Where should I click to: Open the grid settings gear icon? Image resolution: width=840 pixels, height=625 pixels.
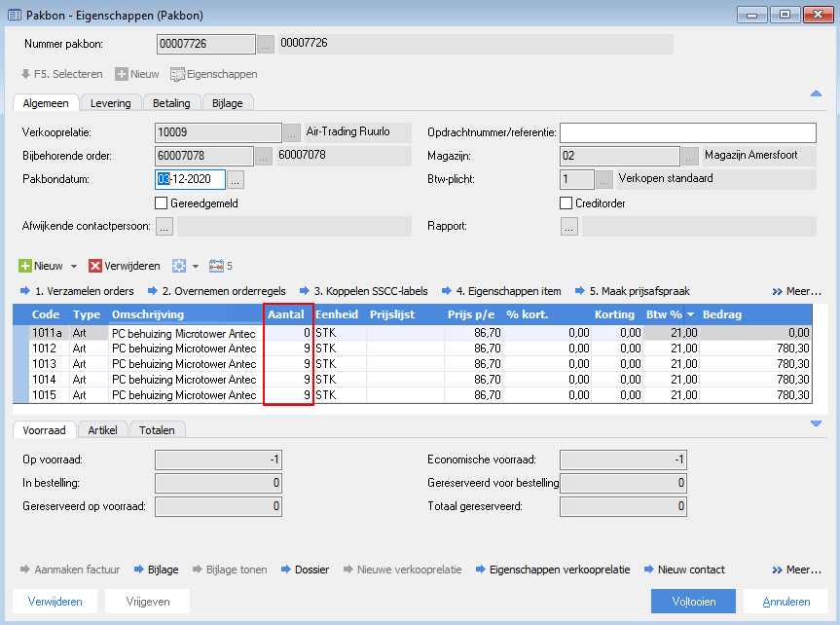pyautogui.click(x=177, y=266)
